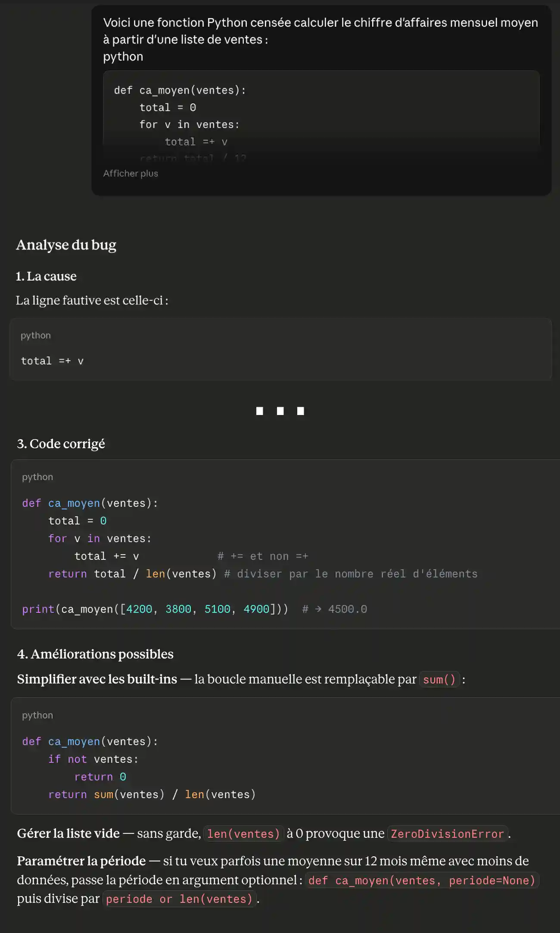The image size is (560, 933).
Task: Click the '4. Améliorations possibles' heading
Action: (x=95, y=654)
